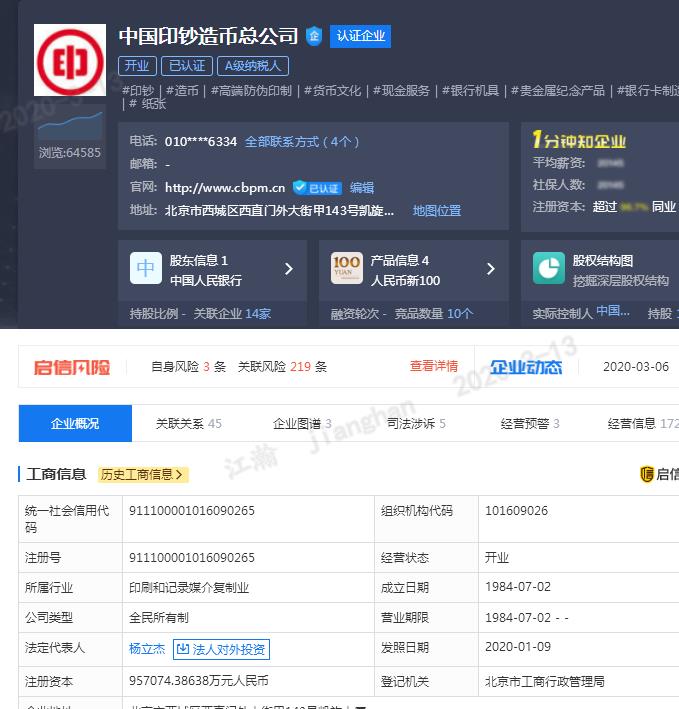Viewport: 679px width, 709px height.
Task: Open 历史工商信息 expander
Action: coord(143,475)
